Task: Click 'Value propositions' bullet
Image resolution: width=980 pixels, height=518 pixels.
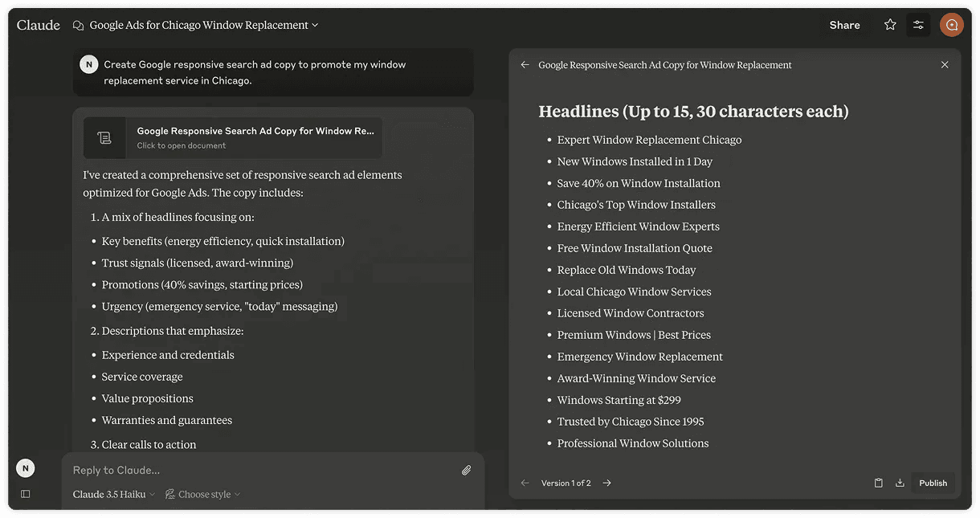Action: [147, 398]
